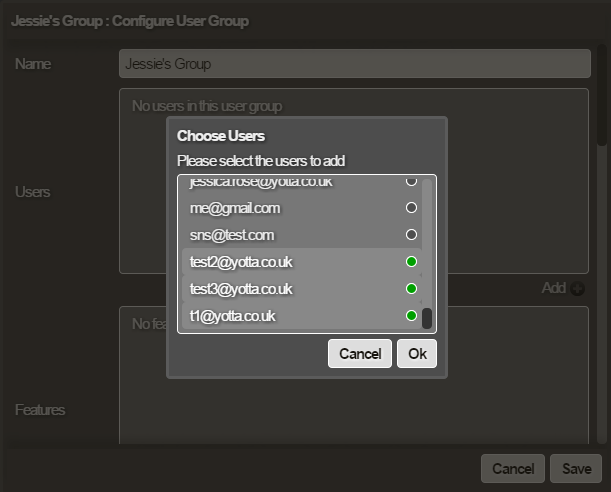Click the Choose Users list scrollbar thumb
The image size is (611, 492).
pos(427,318)
